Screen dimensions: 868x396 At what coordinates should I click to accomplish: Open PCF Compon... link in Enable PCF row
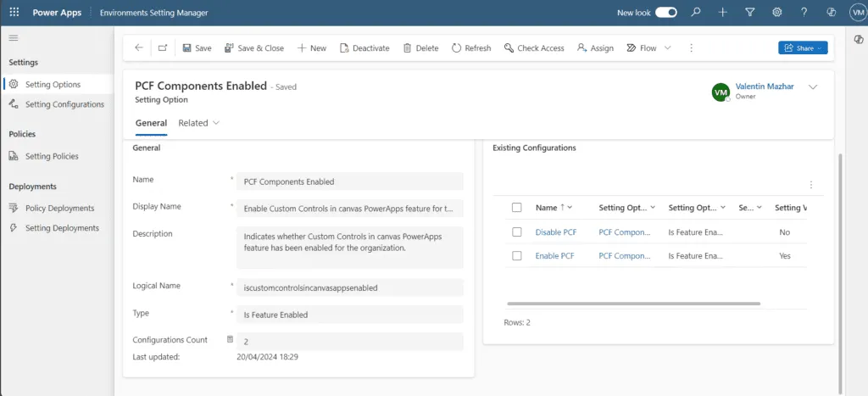(x=625, y=256)
